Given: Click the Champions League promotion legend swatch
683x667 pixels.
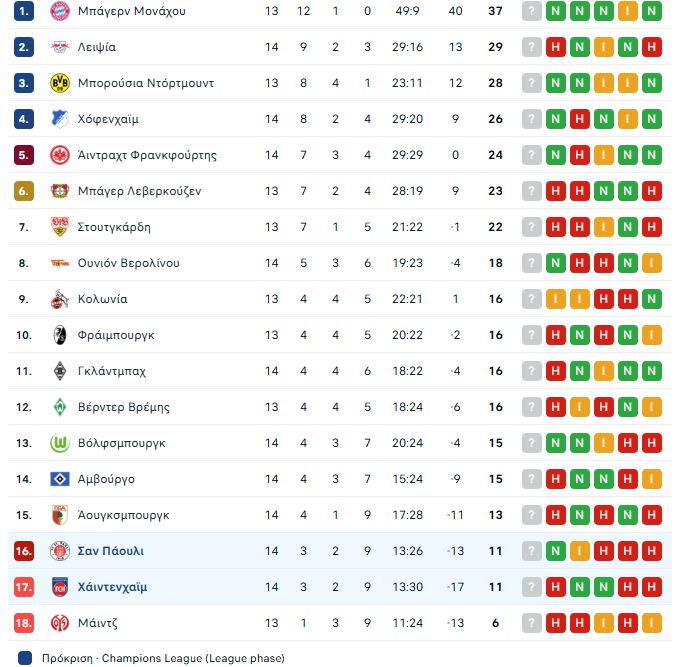Looking at the screenshot, I should (x=23, y=658).
